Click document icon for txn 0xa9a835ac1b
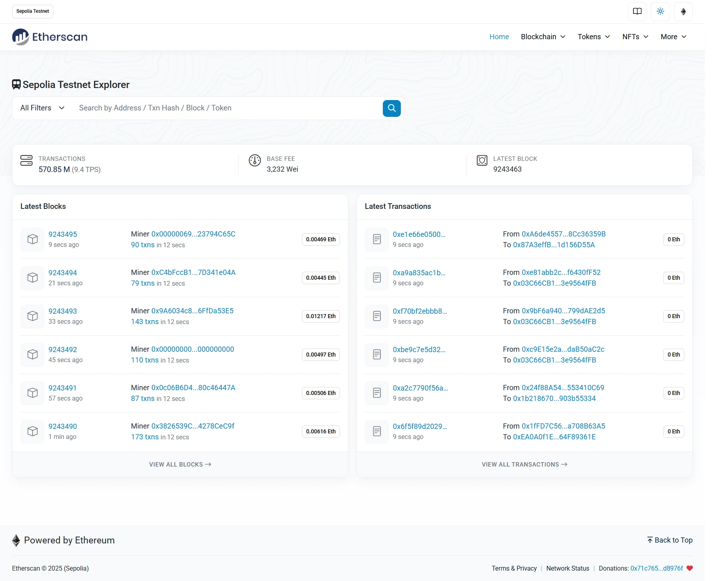Image resolution: width=728 pixels, height=581 pixels. tap(377, 278)
